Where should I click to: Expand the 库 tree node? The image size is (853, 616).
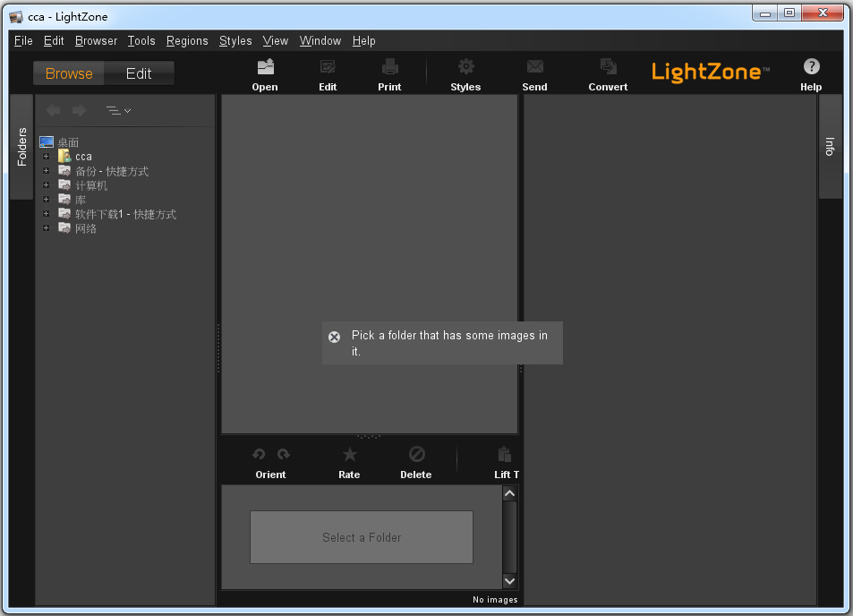47,200
